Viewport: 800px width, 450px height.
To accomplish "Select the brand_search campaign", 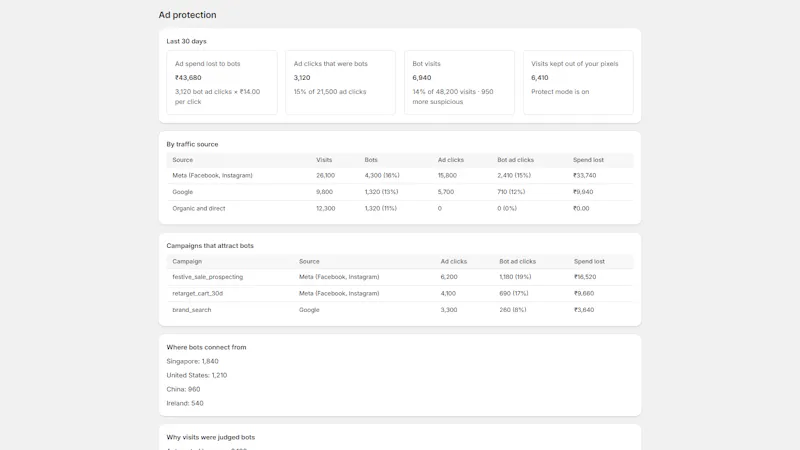I will [x=192, y=310].
